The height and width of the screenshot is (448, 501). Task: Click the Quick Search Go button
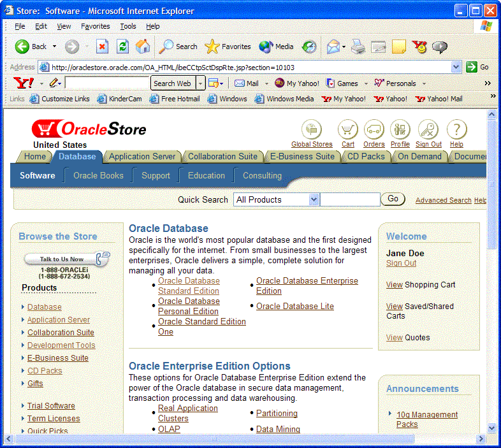click(x=393, y=199)
